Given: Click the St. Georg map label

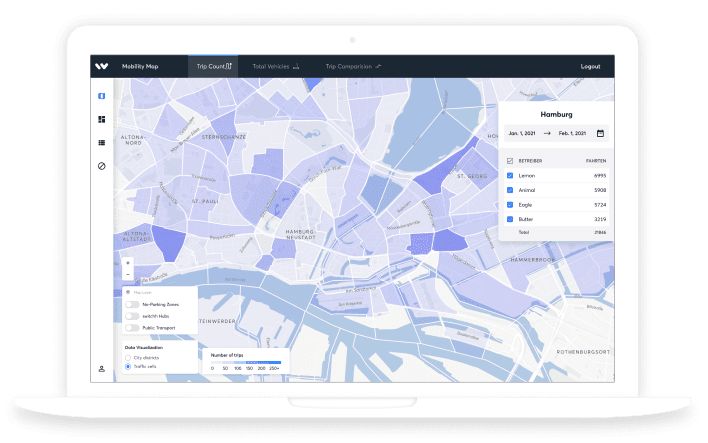Looking at the screenshot, I should point(472,176).
